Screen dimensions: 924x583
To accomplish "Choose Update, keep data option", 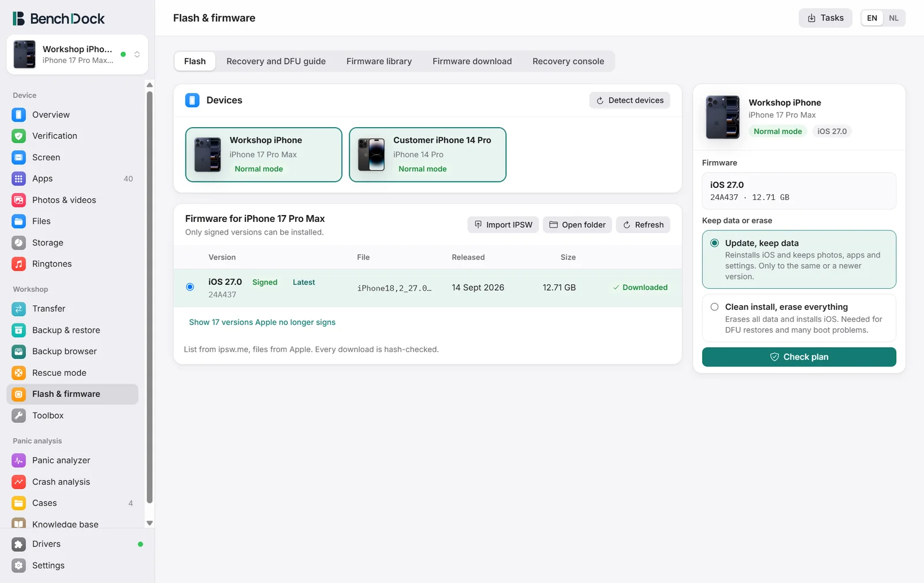I will [x=799, y=259].
